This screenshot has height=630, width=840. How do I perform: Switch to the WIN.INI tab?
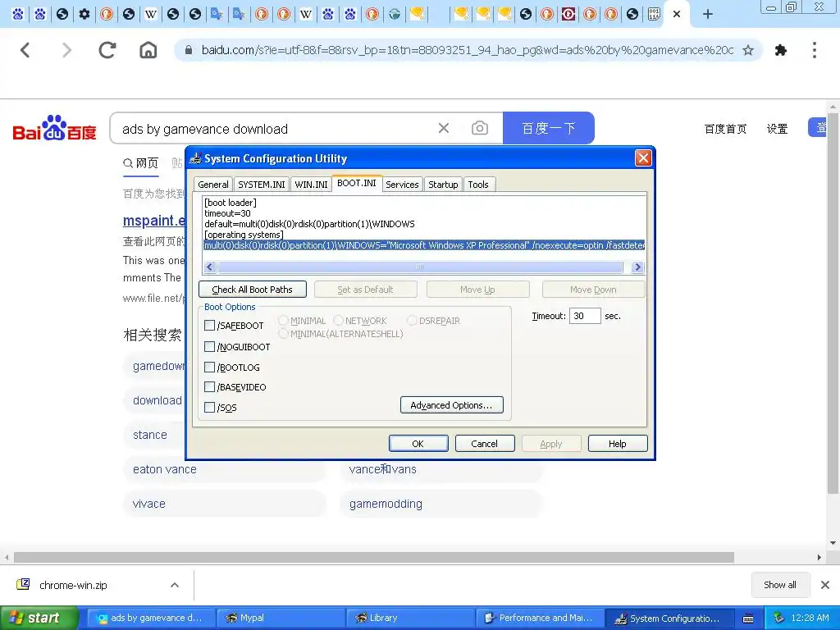point(311,185)
